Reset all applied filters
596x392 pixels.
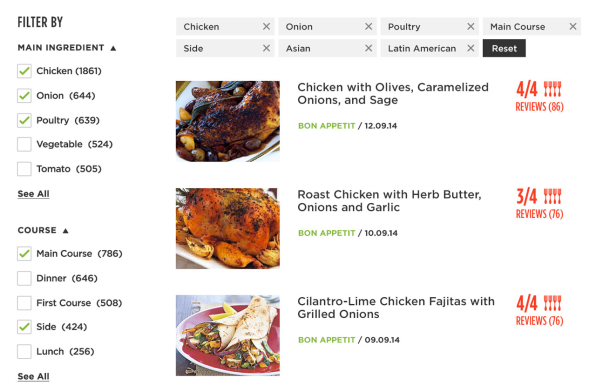click(504, 48)
